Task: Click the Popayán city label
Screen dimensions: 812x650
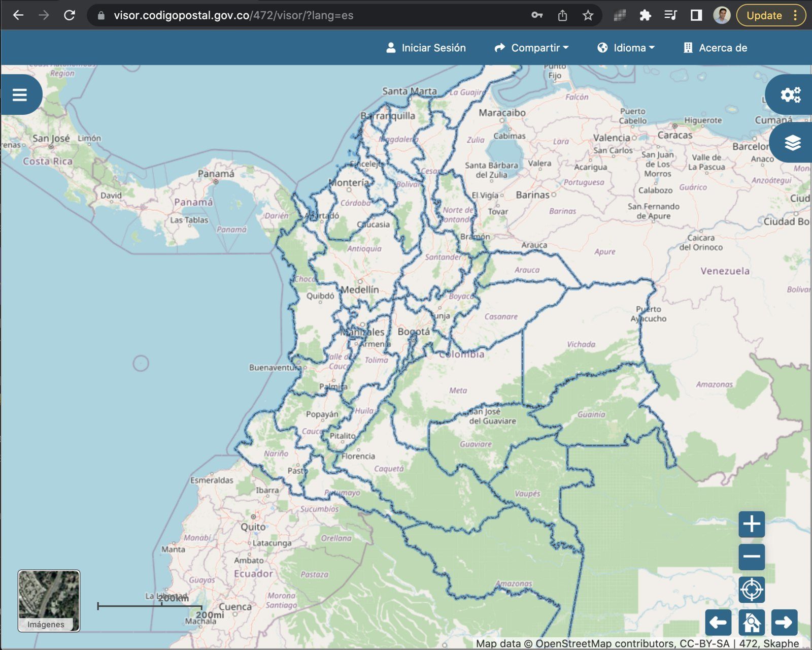Action: (x=322, y=414)
